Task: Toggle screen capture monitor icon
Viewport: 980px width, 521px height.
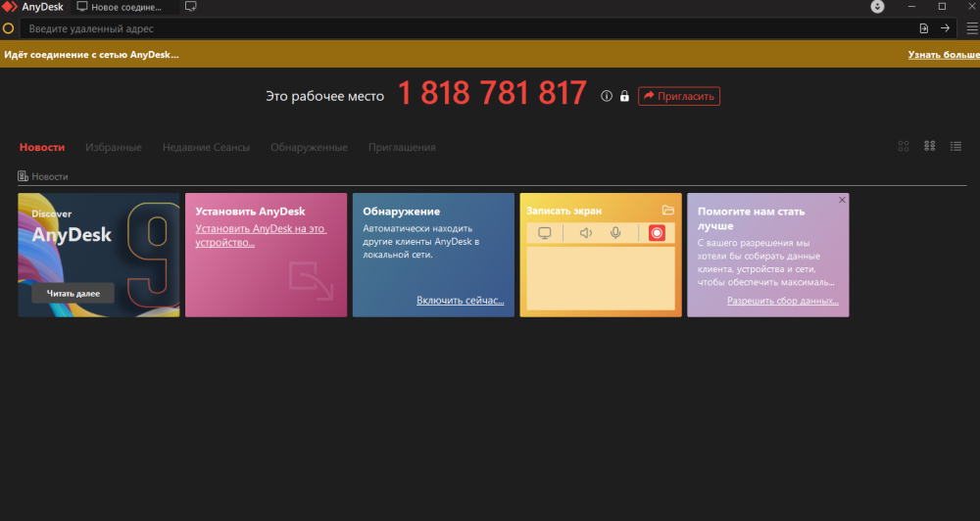Action: click(x=545, y=233)
